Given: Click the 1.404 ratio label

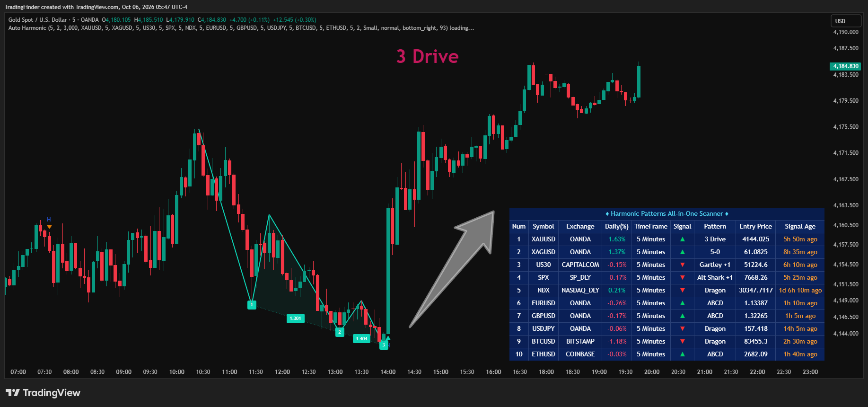Looking at the screenshot, I should pyautogui.click(x=362, y=338).
